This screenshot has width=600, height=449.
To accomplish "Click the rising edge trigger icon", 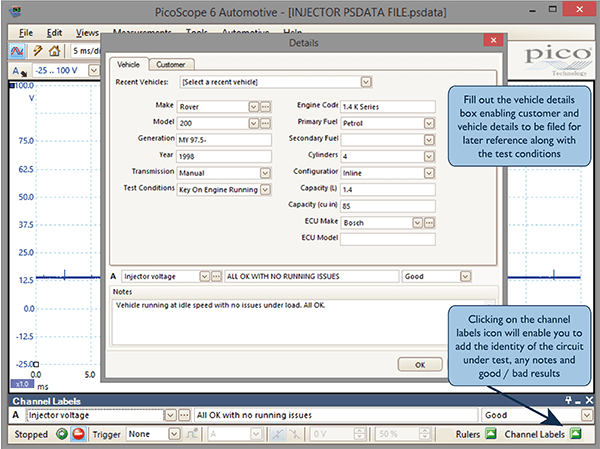I will pyautogui.click(x=278, y=434).
